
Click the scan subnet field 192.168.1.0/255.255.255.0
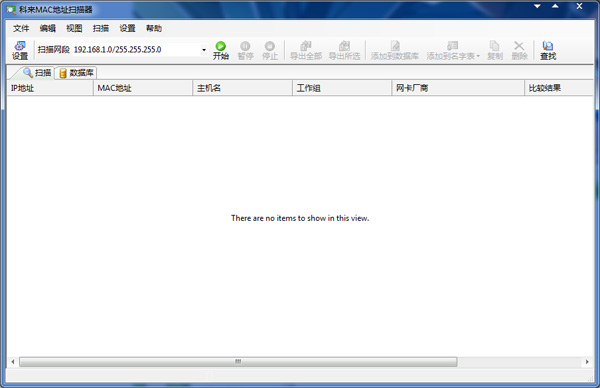[x=136, y=50]
